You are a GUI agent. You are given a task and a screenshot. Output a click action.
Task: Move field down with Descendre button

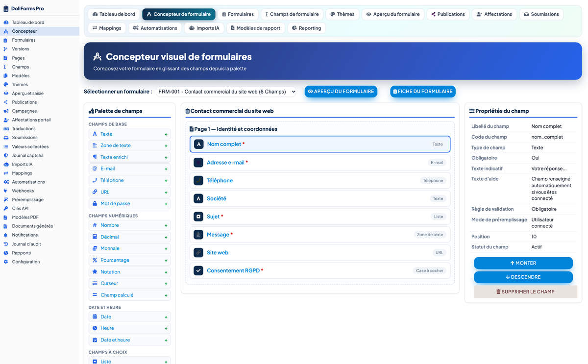click(523, 277)
